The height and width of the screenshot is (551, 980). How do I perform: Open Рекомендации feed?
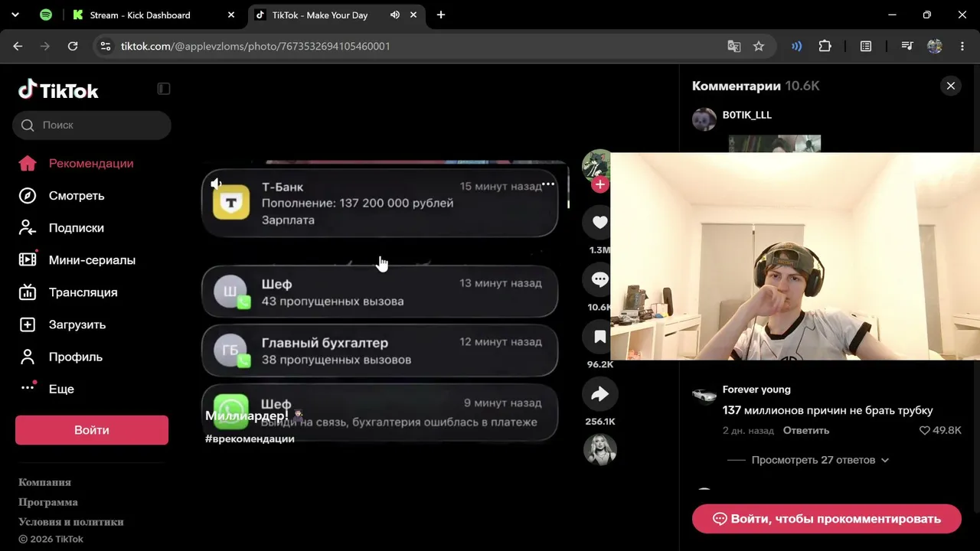coord(92,163)
